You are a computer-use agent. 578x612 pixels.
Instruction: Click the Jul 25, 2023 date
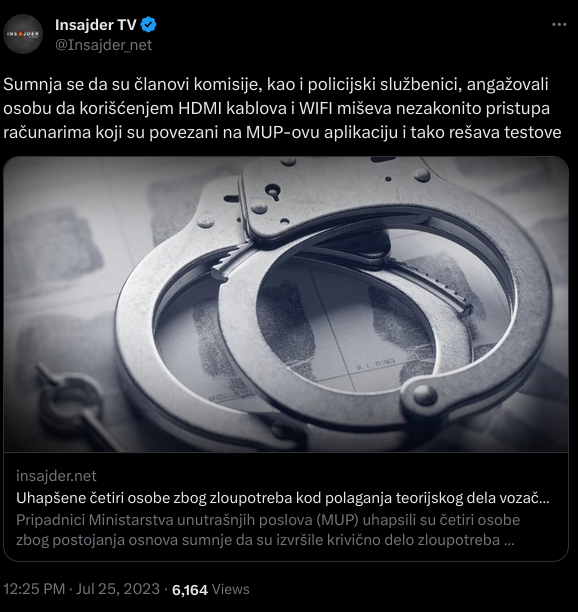118,589
